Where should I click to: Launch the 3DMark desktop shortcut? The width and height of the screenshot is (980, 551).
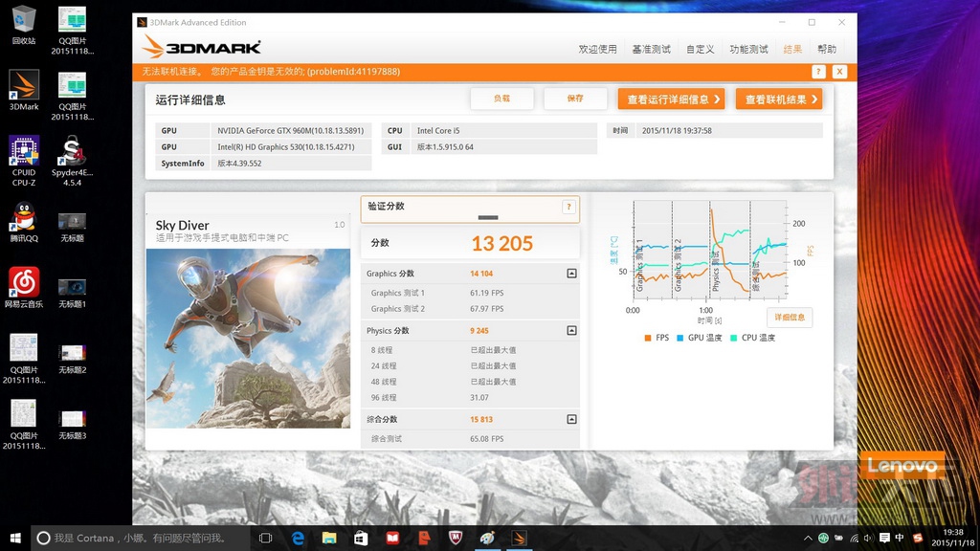click(x=24, y=91)
